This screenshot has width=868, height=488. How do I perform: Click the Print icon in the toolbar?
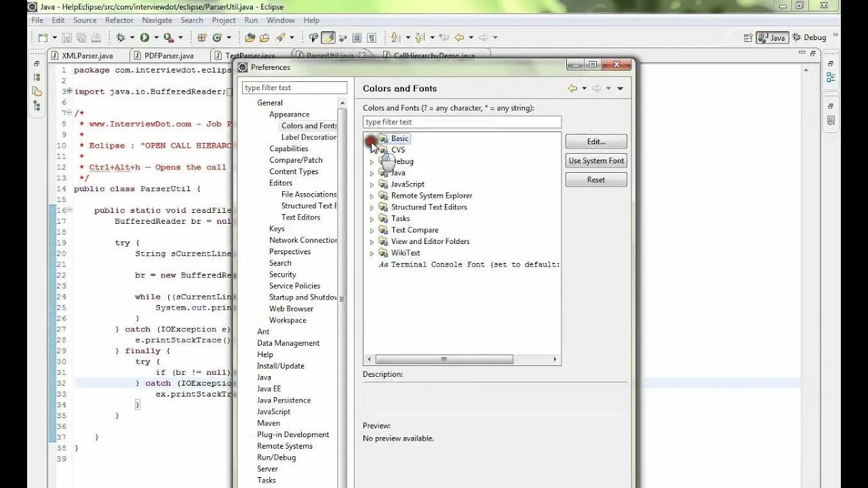tap(96, 38)
